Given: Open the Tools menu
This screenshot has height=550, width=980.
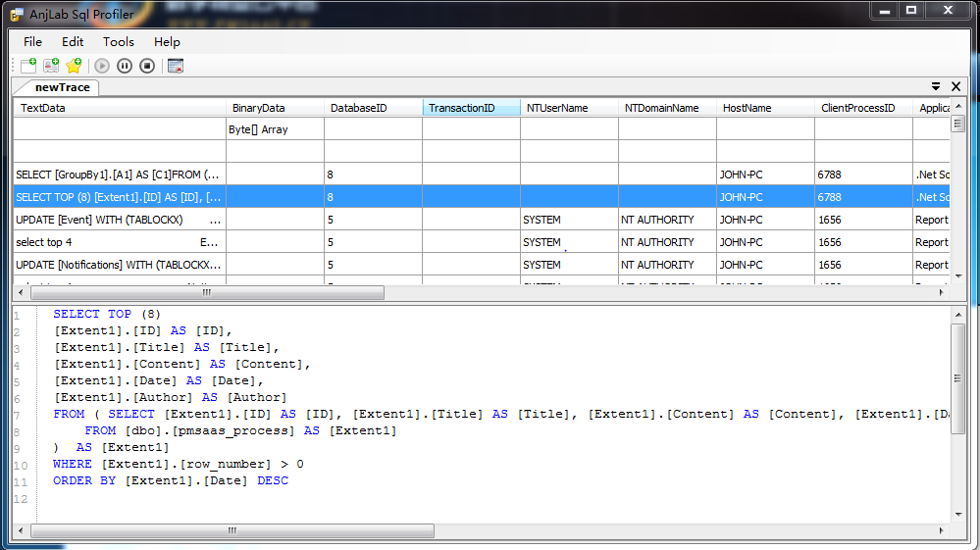Looking at the screenshot, I should point(119,42).
